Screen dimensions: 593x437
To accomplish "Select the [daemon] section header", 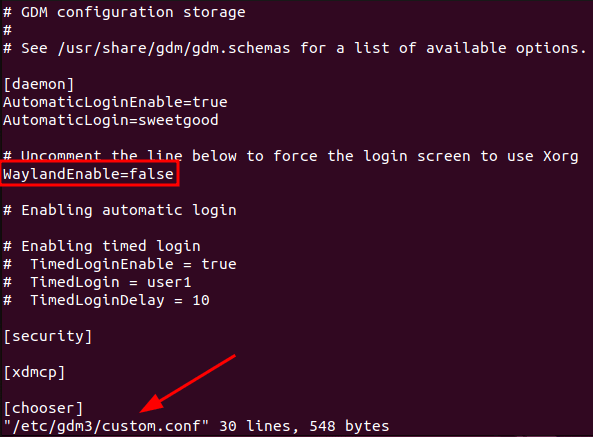I will coord(39,84).
